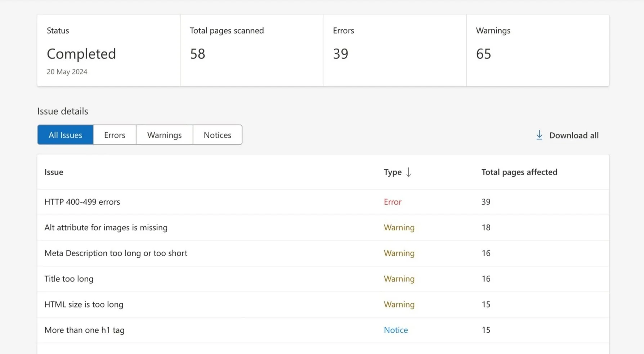Screen dimensions: 644x354
Task: Click the Warning label for Title too long
Action: (399, 279)
